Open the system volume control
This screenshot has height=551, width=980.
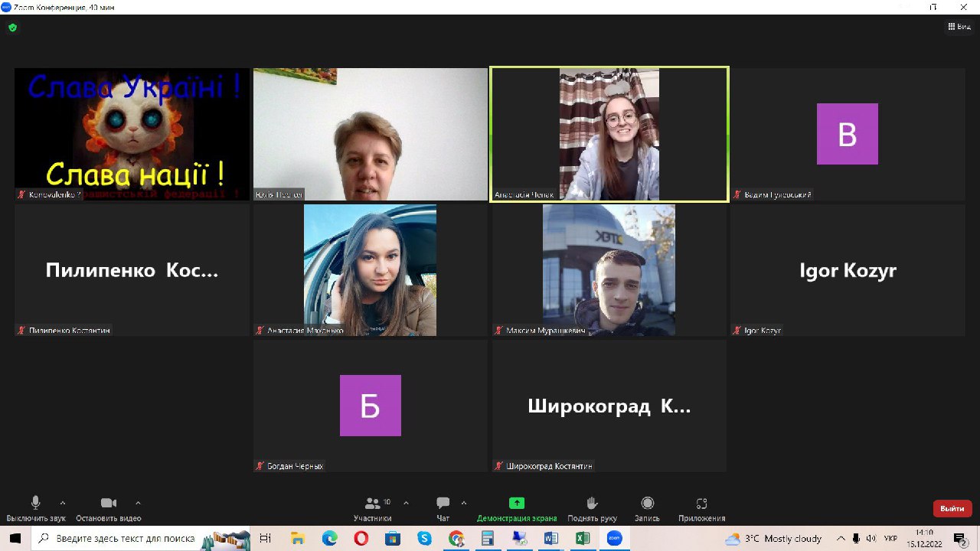[871, 539]
